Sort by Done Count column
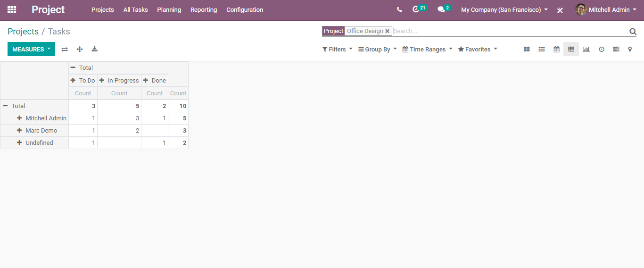Screen dimensions: 644x268 155,93
